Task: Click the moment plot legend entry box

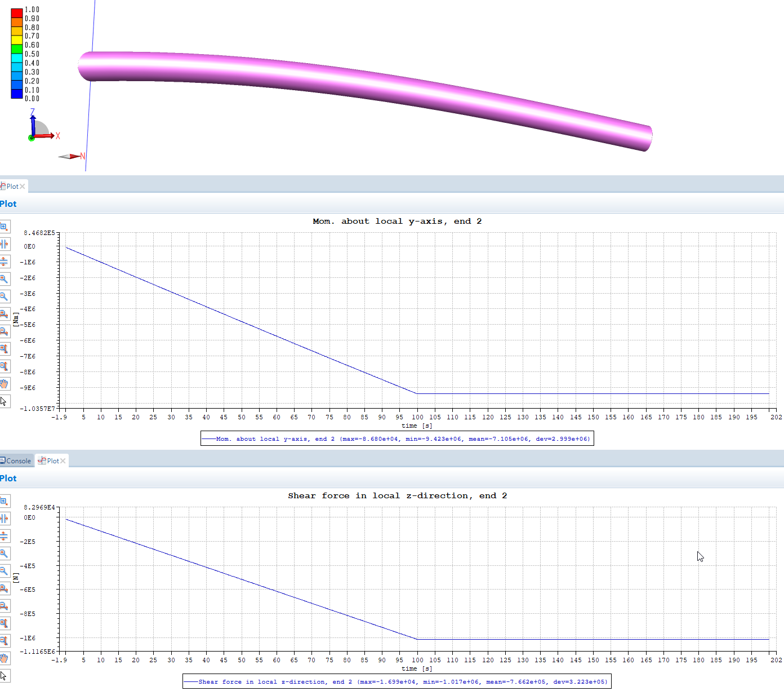Action: [x=397, y=439]
